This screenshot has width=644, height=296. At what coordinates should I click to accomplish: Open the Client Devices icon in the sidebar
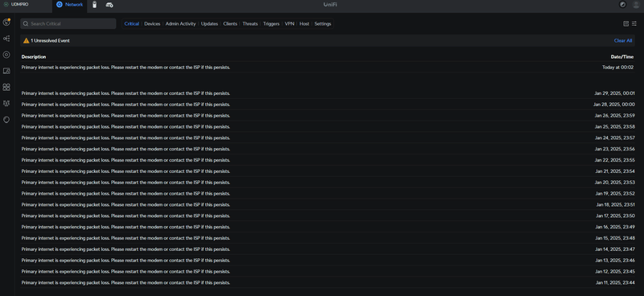6,71
